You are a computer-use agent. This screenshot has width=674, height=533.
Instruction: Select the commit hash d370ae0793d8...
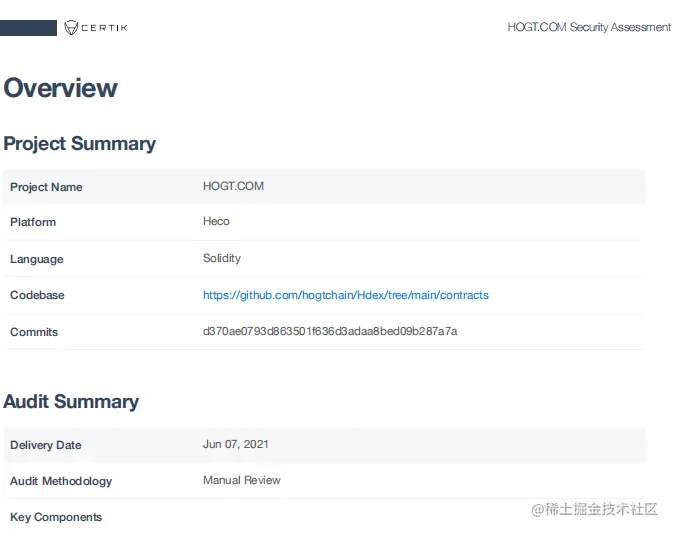[330, 331]
